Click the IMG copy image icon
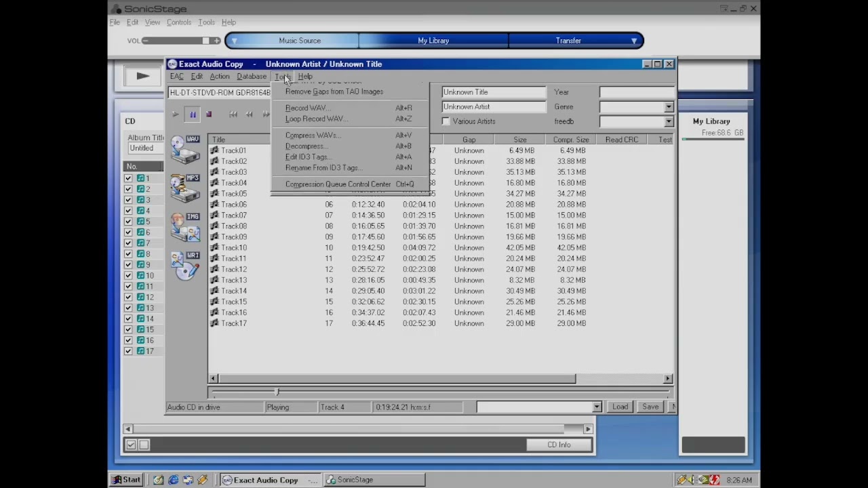 [x=185, y=227]
